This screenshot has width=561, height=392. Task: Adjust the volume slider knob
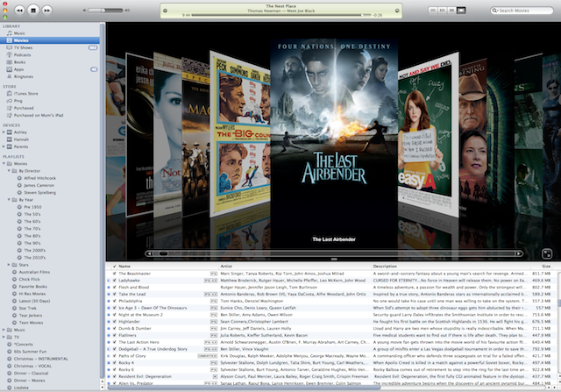click(103, 11)
